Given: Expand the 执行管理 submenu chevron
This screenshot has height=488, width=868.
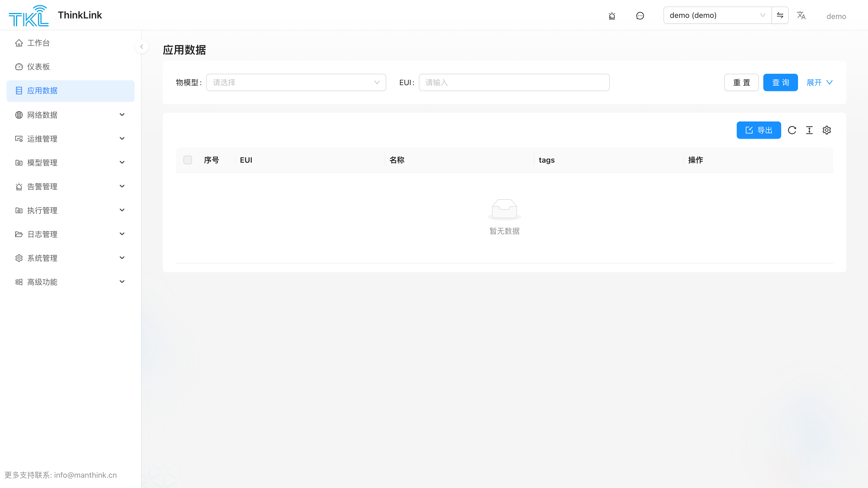Looking at the screenshot, I should click(x=122, y=210).
